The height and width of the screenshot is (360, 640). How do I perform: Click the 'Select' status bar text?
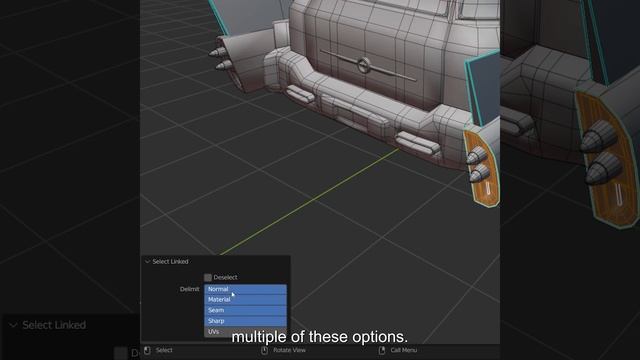tap(164, 350)
